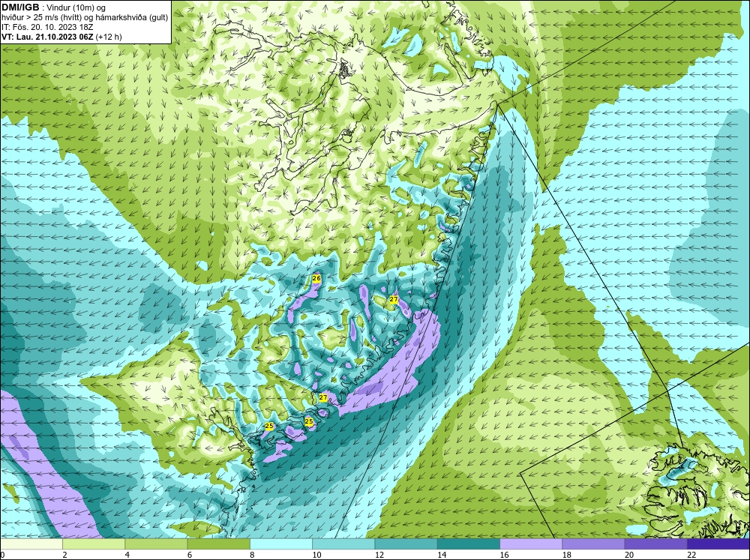Click the legend scale label '14'

tap(442, 555)
